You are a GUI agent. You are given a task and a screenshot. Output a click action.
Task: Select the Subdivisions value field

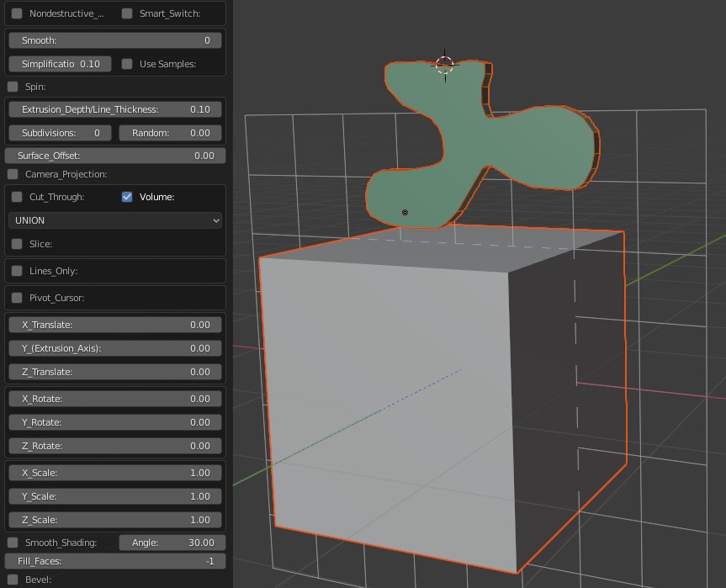60,133
